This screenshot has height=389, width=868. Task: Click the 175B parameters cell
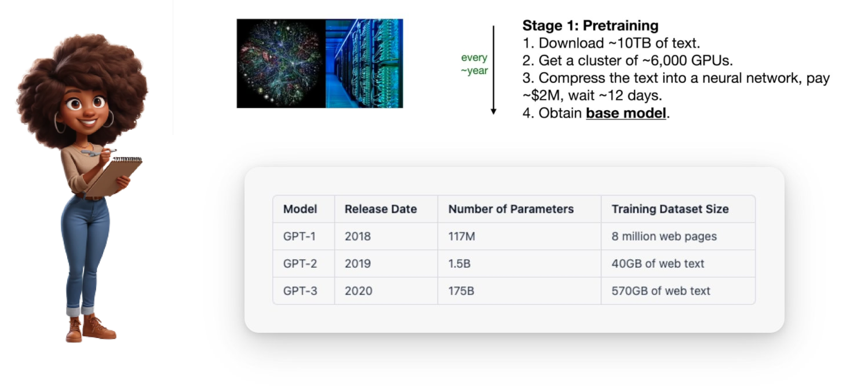pos(461,291)
